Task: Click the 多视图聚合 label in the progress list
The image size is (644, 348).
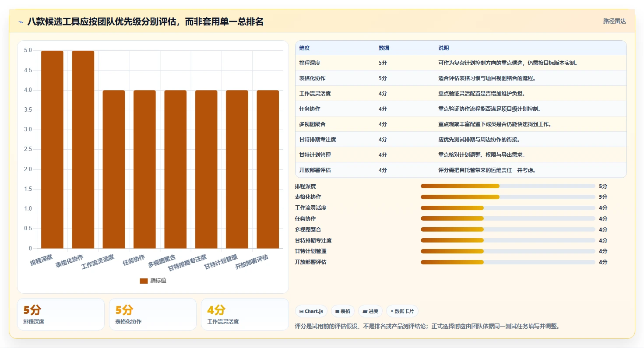Action: coord(308,229)
